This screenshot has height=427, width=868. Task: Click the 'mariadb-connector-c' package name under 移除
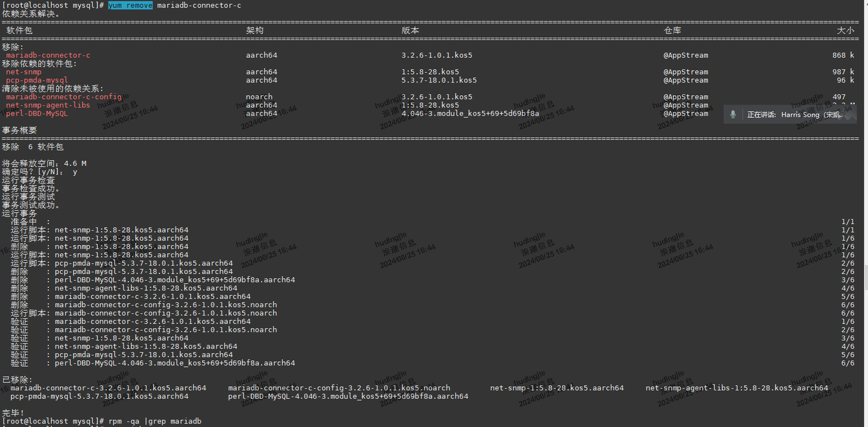coord(48,55)
